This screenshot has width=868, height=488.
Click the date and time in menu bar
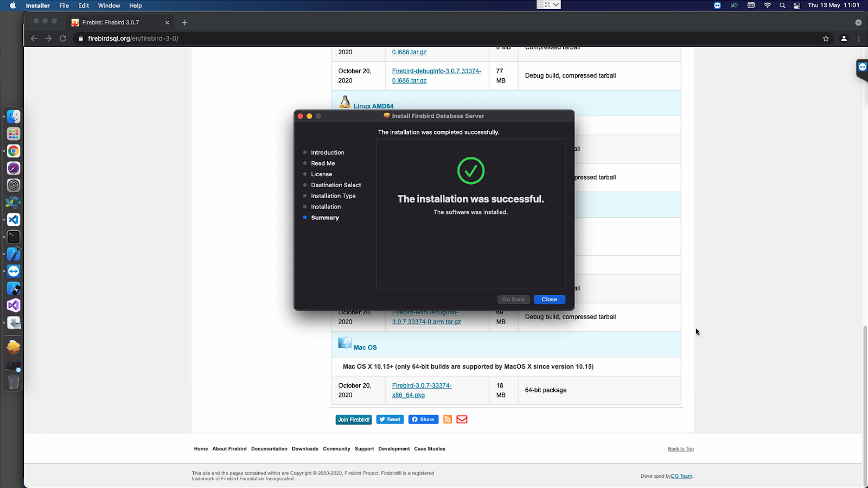pos(833,5)
